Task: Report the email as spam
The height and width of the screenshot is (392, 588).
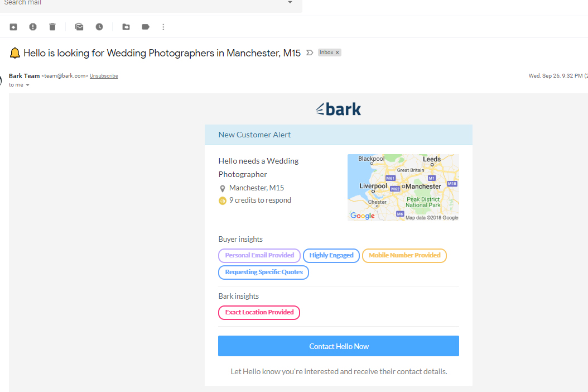Action: pos(32,26)
